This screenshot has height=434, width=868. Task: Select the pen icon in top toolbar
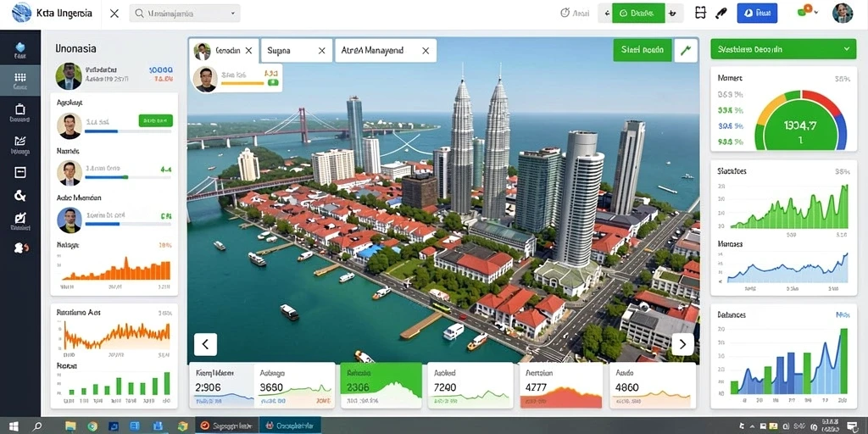[x=721, y=13]
